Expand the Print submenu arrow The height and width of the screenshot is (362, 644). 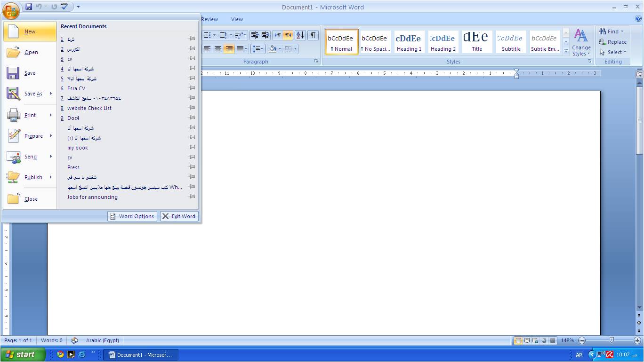click(51, 115)
